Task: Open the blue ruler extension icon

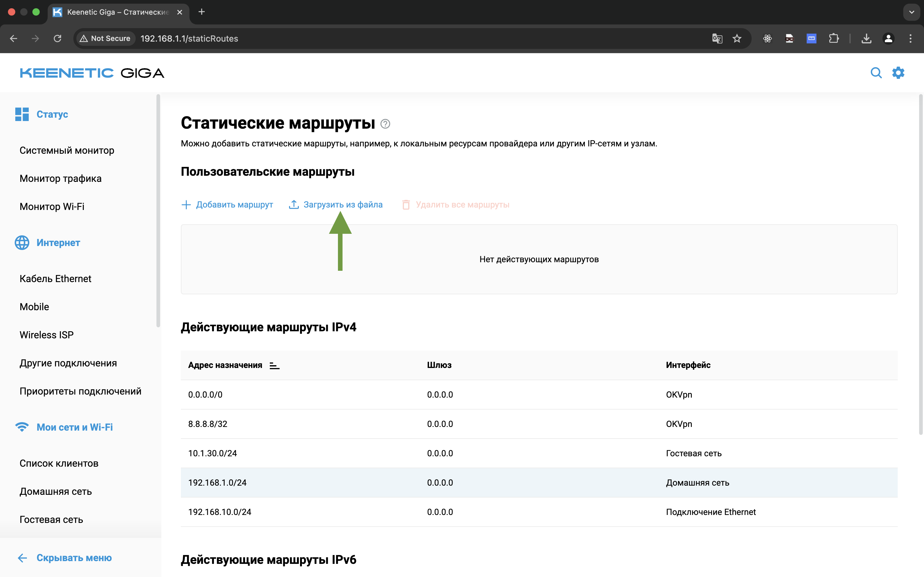Action: tap(812, 38)
